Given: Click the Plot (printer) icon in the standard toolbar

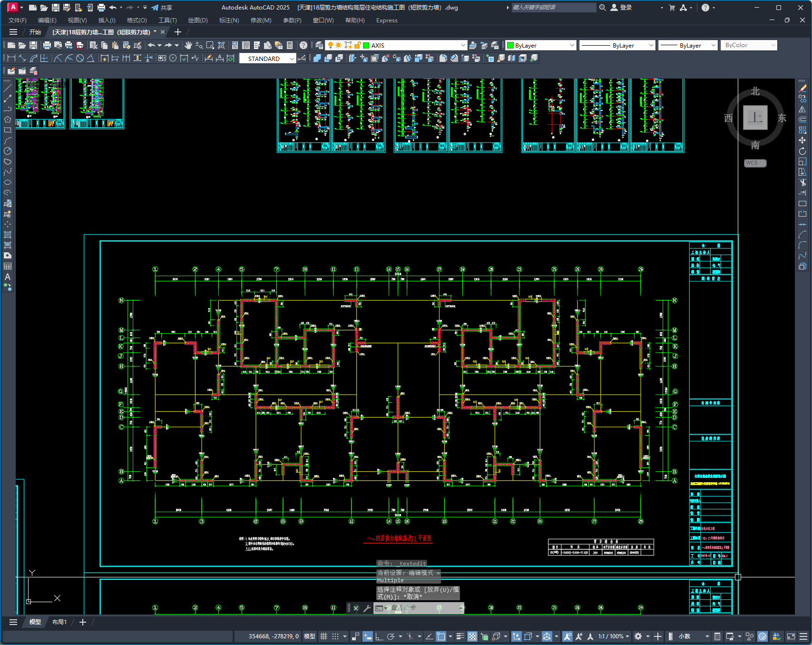Looking at the screenshot, I should (47, 45).
